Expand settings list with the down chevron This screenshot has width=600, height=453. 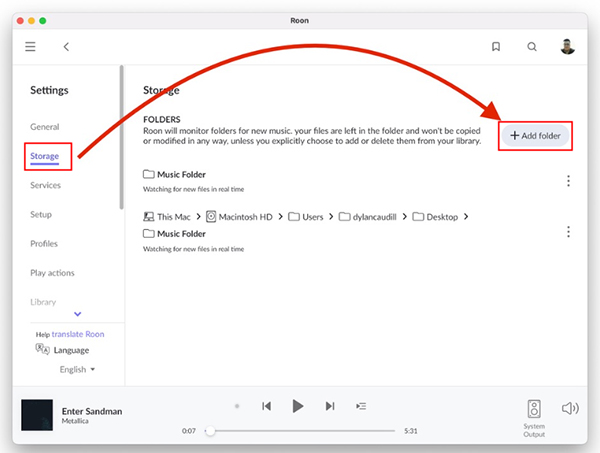(79, 315)
